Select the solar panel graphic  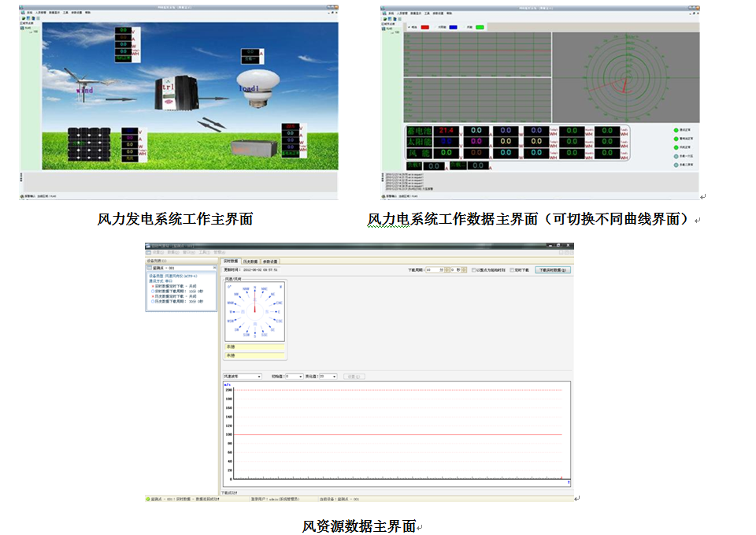pyautogui.click(x=88, y=144)
